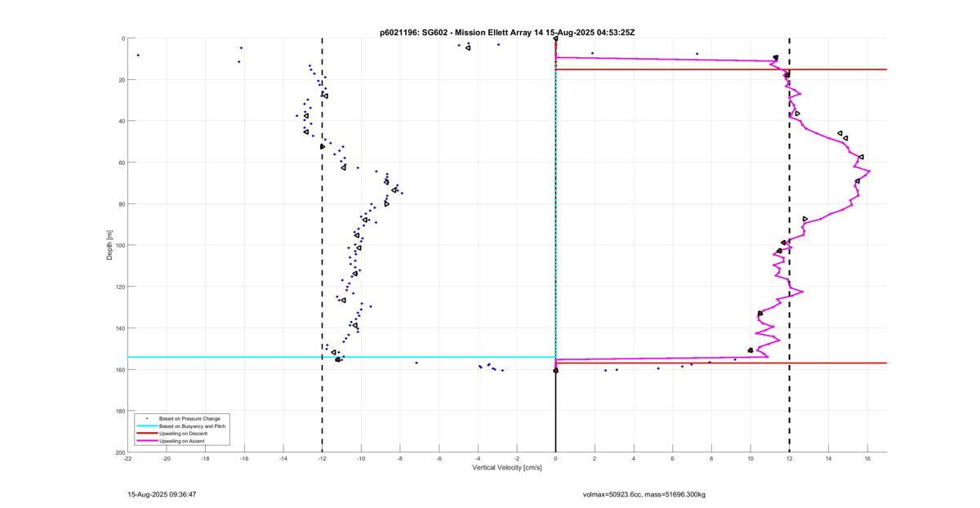Click x-axis tick label '-8'

(400, 459)
